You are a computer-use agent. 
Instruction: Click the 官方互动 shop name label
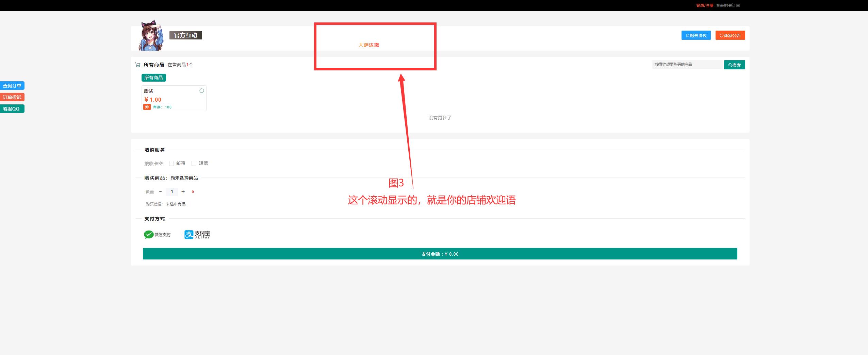coord(186,35)
